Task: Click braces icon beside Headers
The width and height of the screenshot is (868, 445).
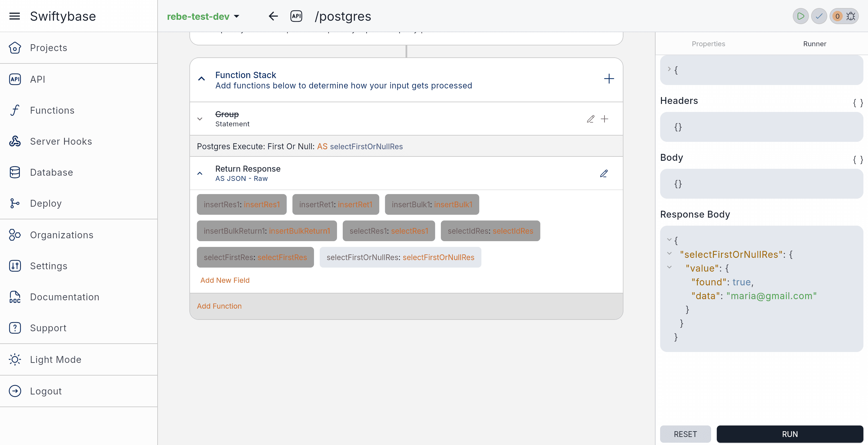Action: (x=858, y=103)
